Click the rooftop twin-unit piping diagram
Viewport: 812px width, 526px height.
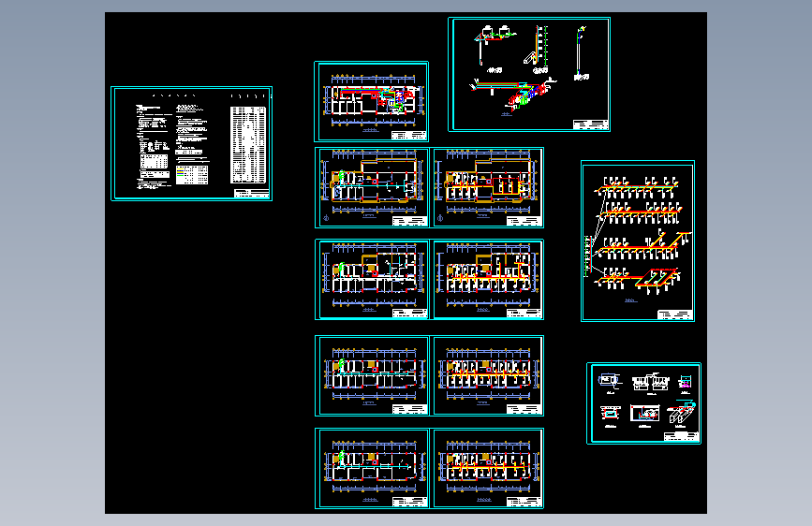494,48
